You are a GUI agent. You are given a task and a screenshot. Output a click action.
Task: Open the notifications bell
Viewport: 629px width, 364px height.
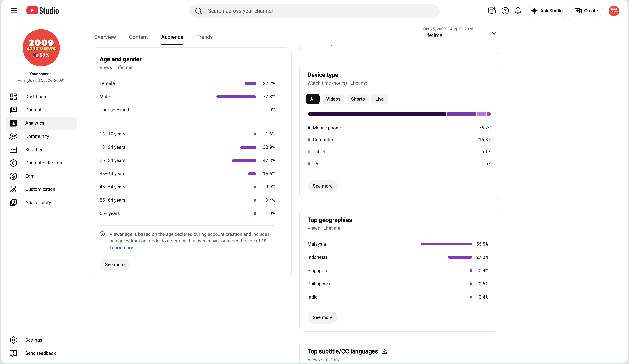[x=518, y=11]
